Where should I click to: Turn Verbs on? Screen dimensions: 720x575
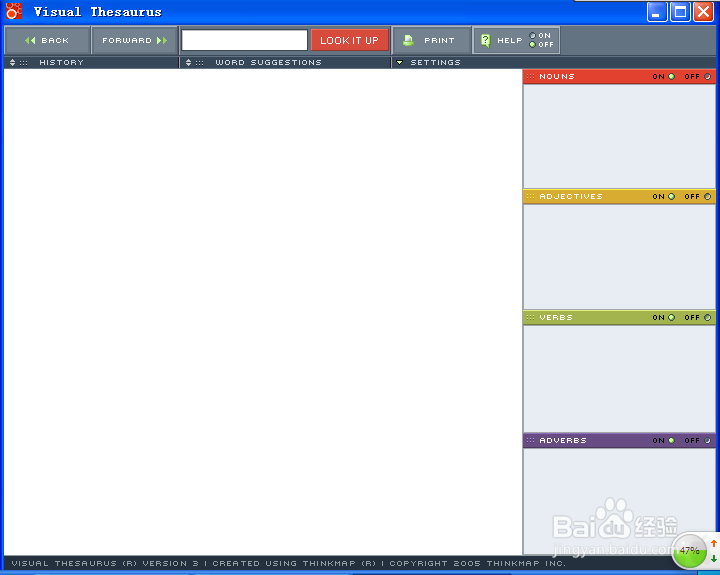pyautogui.click(x=671, y=317)
